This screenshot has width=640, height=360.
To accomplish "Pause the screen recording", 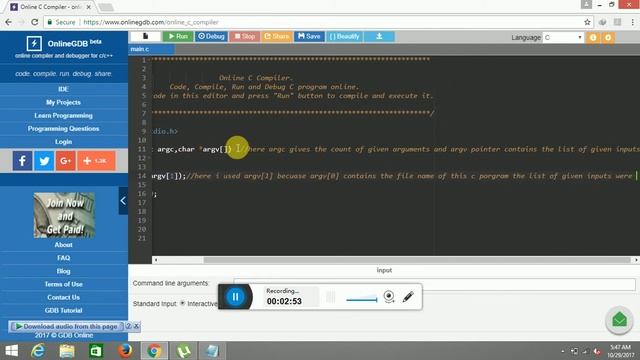I will pos(236,297).
